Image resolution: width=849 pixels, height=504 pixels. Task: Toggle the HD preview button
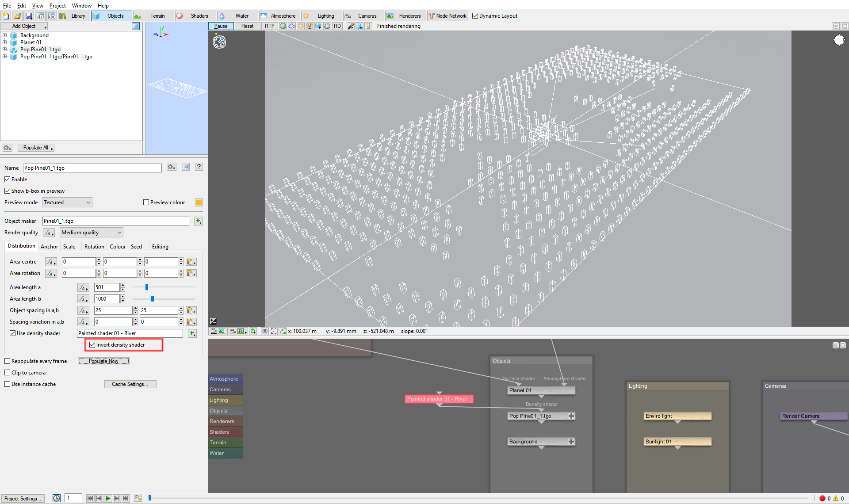tap(337, 26)
